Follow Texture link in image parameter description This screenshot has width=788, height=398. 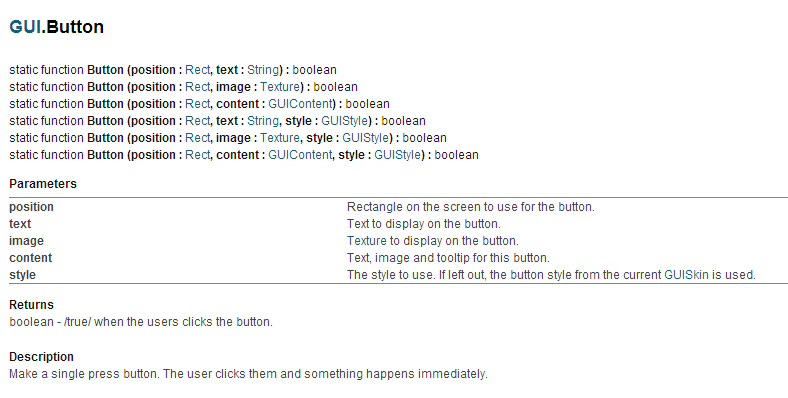pos(367,241)
